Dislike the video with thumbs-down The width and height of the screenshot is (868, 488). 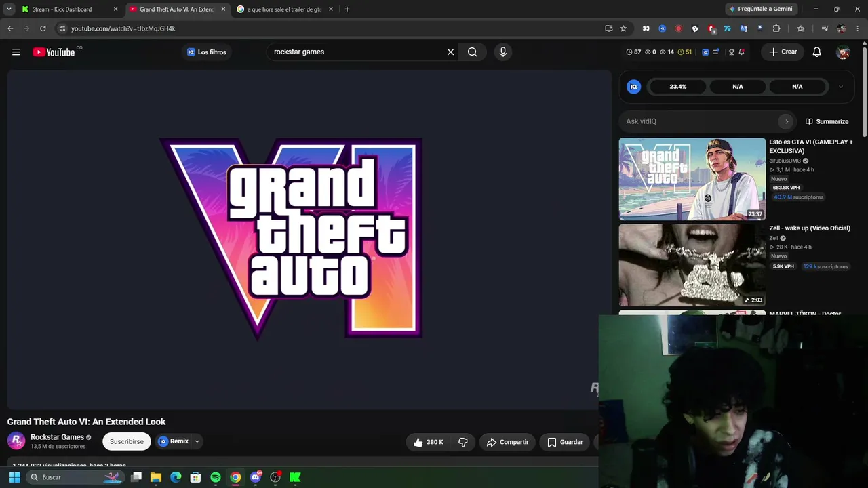463,442
